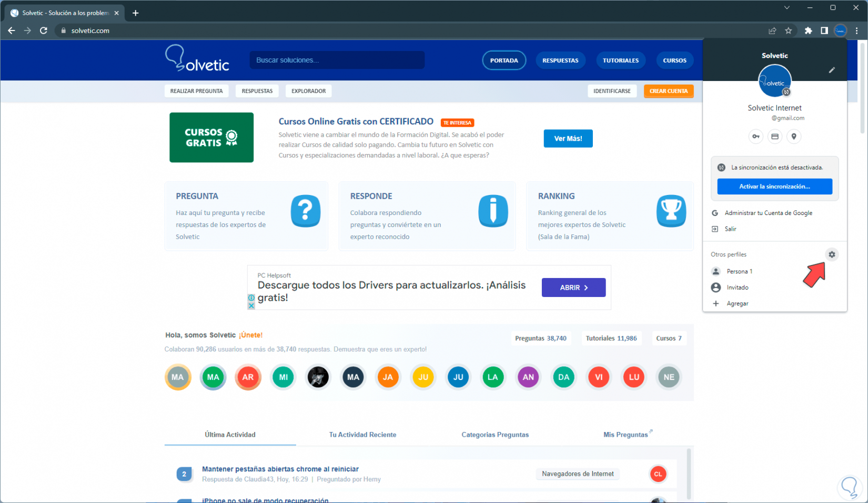
Task: Switch to the Persona 1 profile
Action: [x=775, y=272]
